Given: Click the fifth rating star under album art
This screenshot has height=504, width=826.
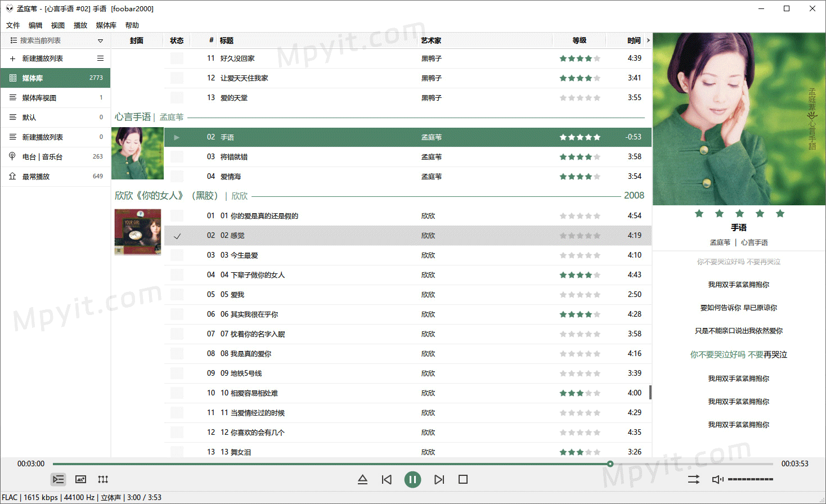Looking at the screenshot, I should click(780, 213).
